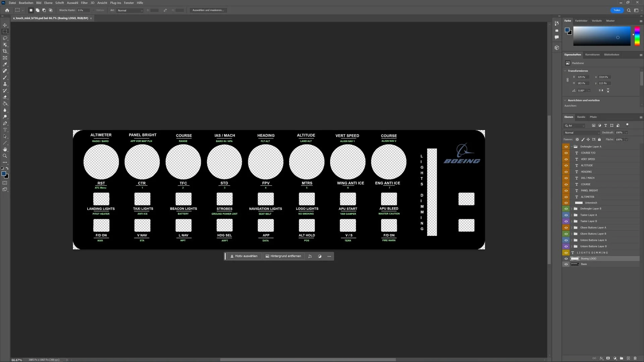Click the hue spectrum slider in Farbe panel
Screen dimensions: 644x362
coord(637,37)
